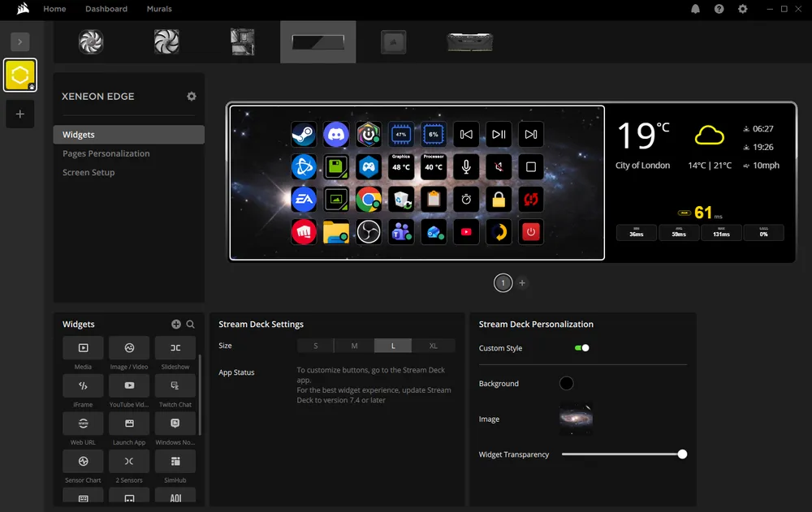Click the play/pause button

499,135
